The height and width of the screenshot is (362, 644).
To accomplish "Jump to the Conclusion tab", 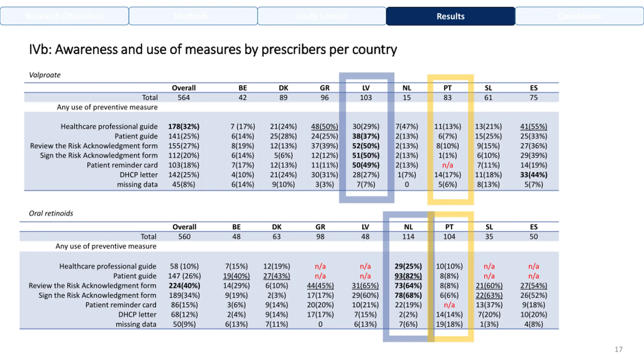I will 580,16.
